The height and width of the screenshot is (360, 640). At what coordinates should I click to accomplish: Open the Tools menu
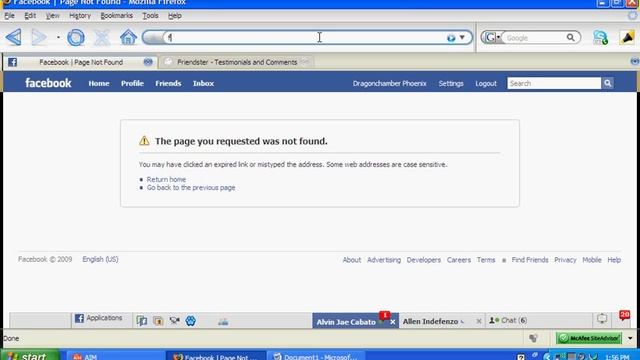(x=150, y=16)
